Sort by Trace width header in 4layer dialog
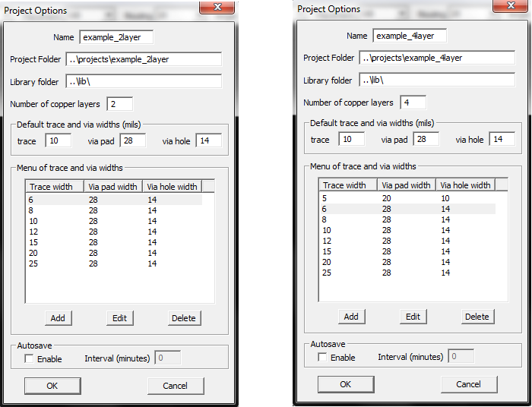Screen dimensions: 532x407 pos(348,185)
